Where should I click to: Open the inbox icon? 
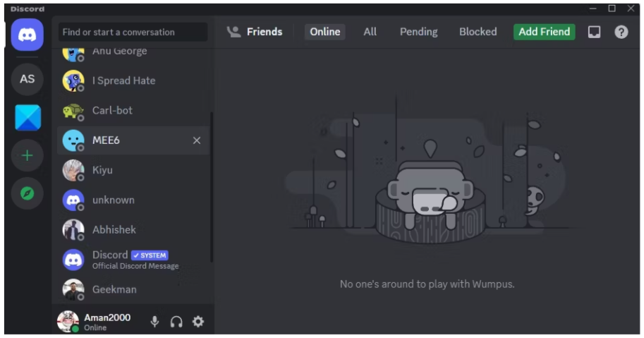click(x=594, y=32)
